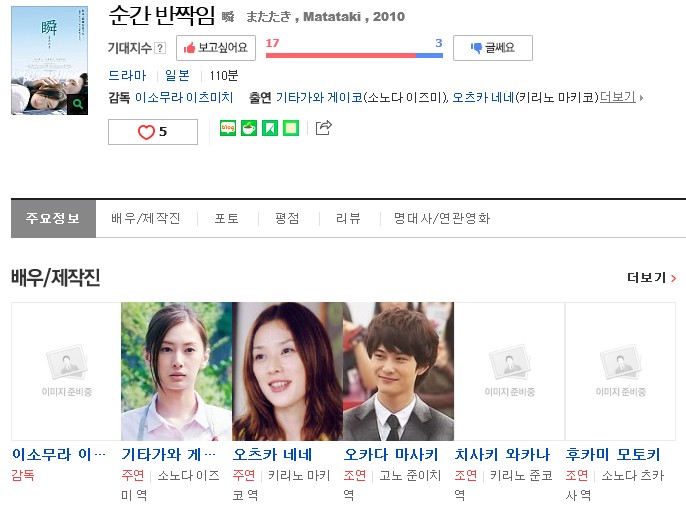Screen dimensions: 686x527
Task: Click the 기대지수 question mark help icon
Action: [161, 48]
